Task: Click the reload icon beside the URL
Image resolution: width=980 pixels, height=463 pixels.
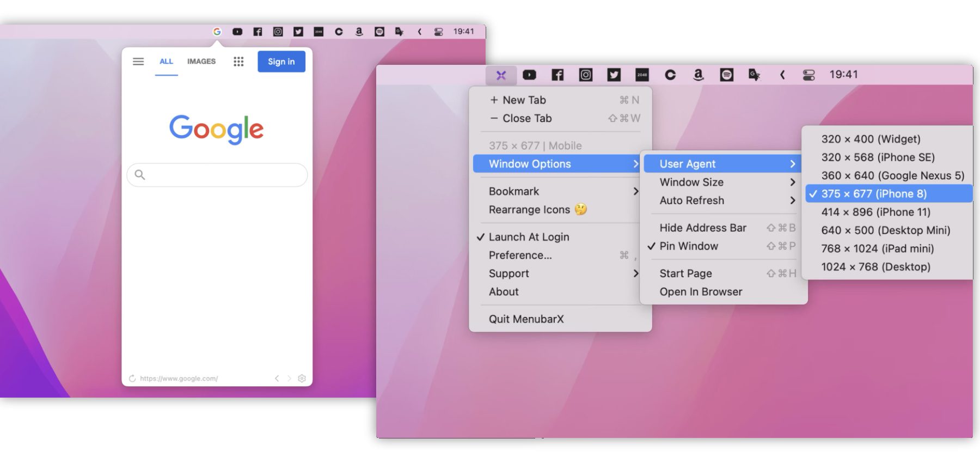Action: click(132, 379)
